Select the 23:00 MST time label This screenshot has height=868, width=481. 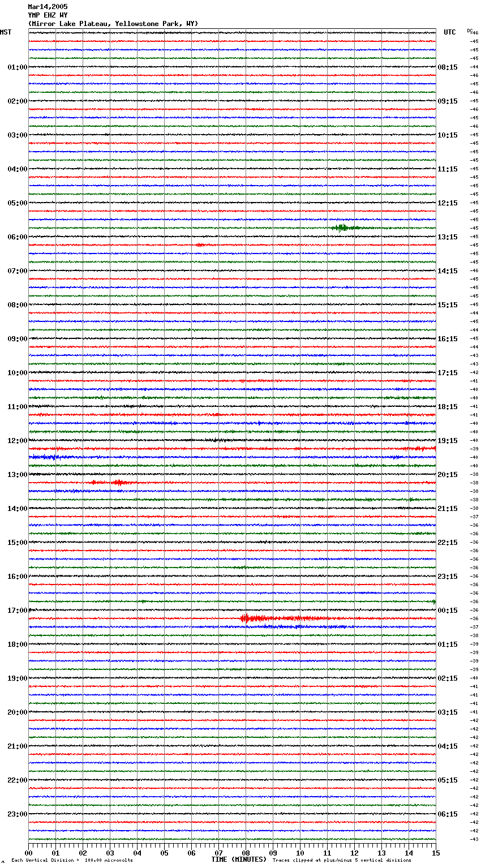18,814
